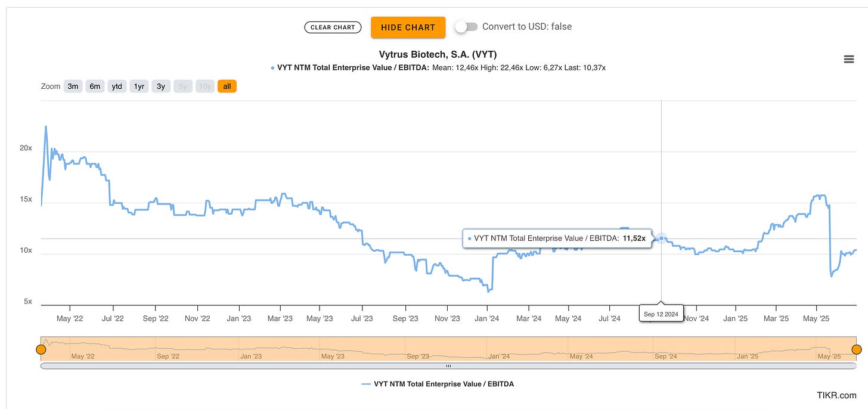Click the "Jan '24" x-axis label
This screenshot has width=868, height=409.
(x=486, y=318)
